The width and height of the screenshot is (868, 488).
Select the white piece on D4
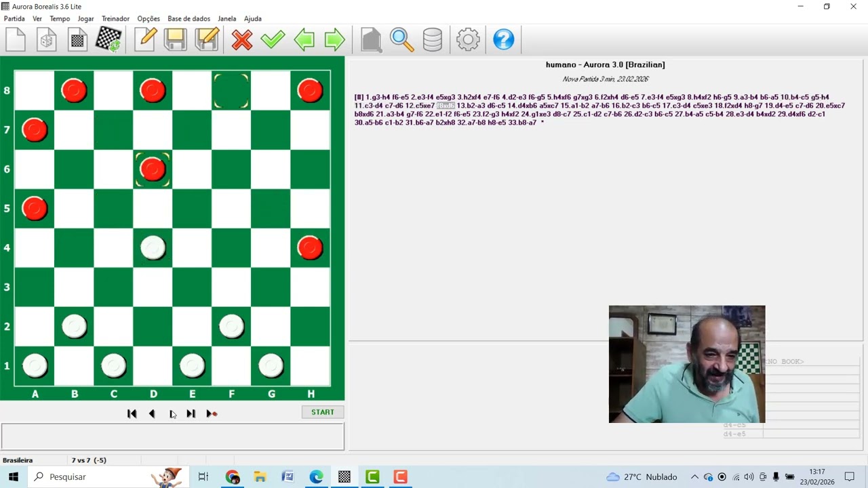tap(153, 247)
